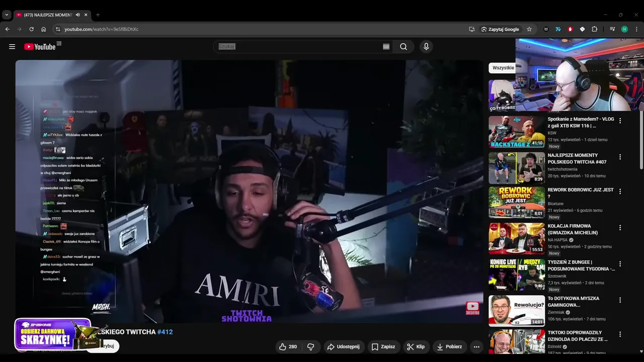Screen dimensions: 644x362
Task: Open REWORK BOBROWIC JUZ JEST thumbnail
Action: [x=517, y=202]
